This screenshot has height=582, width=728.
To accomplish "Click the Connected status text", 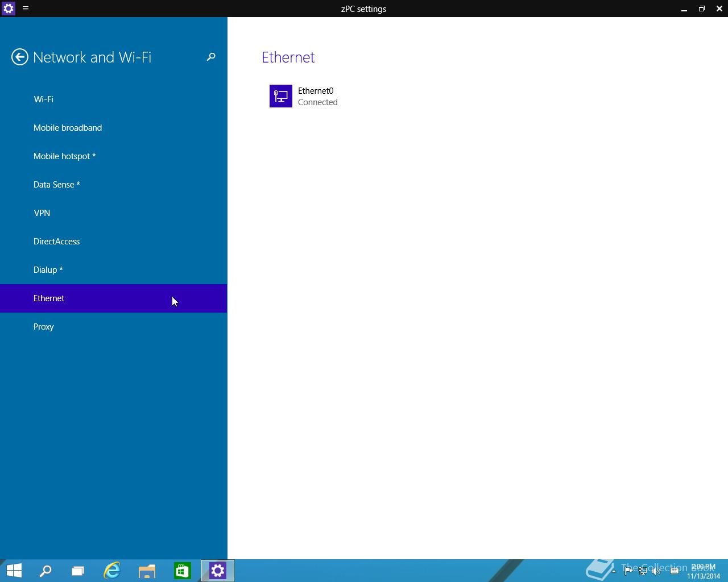I will pos(318,102).
